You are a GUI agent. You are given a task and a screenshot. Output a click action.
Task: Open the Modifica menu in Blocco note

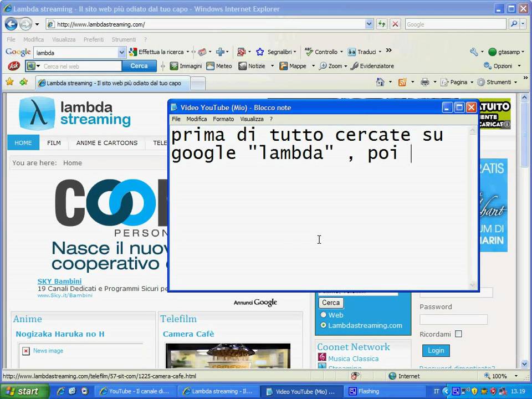click(196, 119)
